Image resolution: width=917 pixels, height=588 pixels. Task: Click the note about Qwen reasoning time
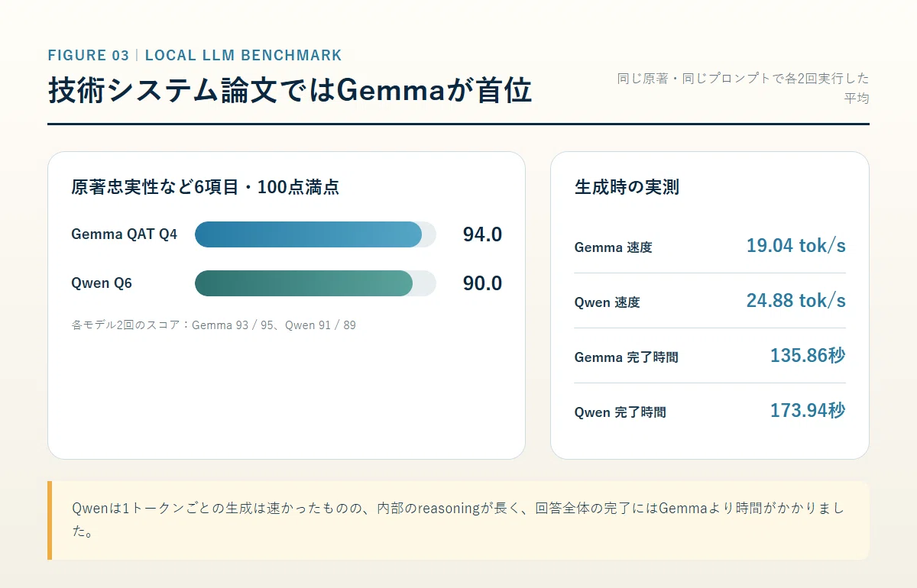click(x=458, y=520)
